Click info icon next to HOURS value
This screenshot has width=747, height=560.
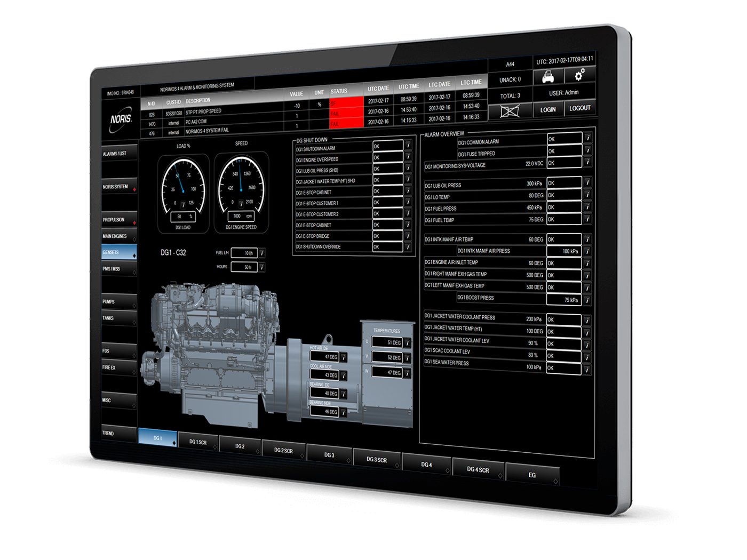pos(262,267)
